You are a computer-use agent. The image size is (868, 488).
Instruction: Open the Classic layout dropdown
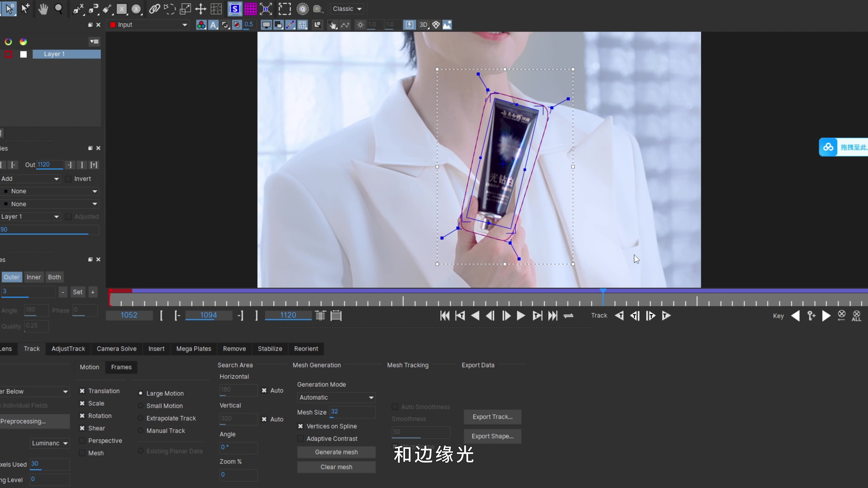(x=347, y=9)
